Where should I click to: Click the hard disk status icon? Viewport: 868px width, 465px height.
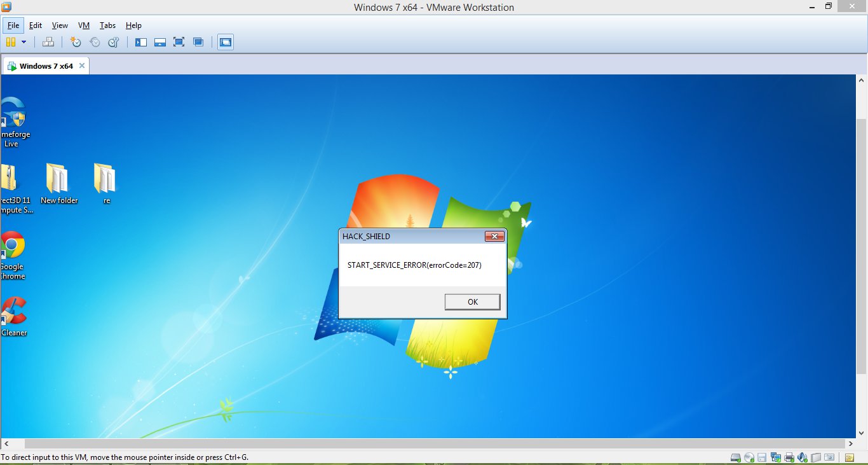coord(736,458)
